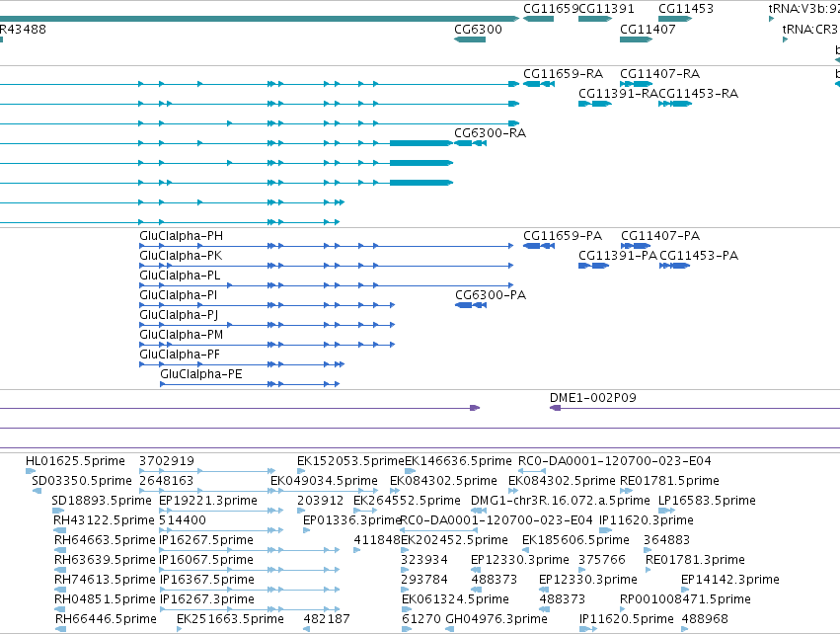Select protein GluClalpha-PF
840x634 pixels.
(x=180, y=355)
